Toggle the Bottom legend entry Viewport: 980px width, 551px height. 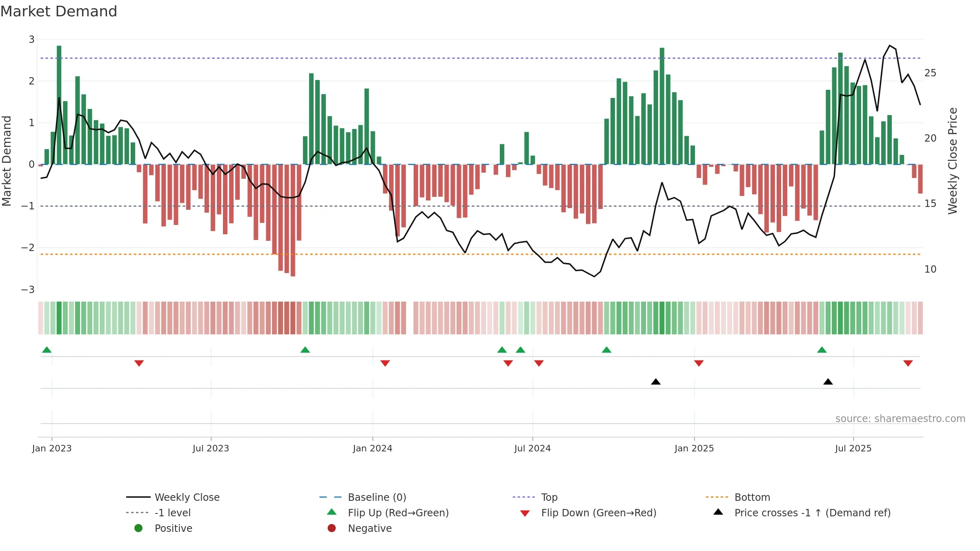coord(738,497)
